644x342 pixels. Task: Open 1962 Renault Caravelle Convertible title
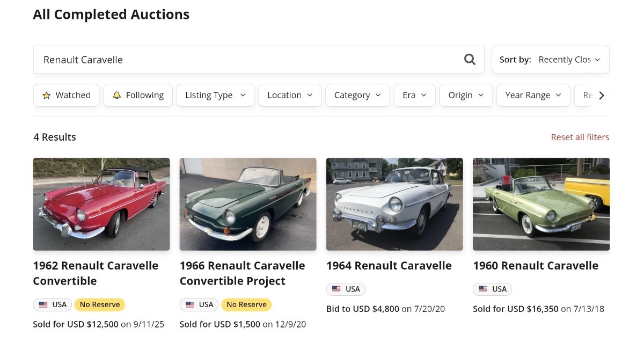96,273
